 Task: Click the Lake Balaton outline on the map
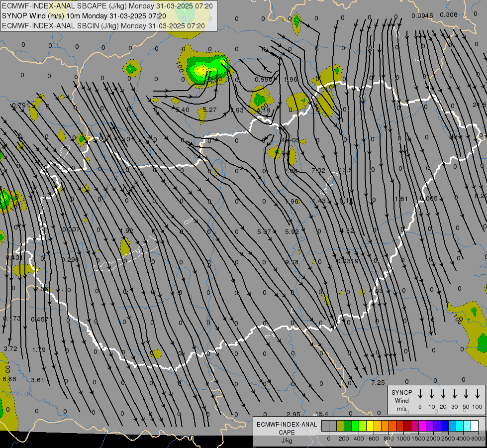(x=126, y=255)
